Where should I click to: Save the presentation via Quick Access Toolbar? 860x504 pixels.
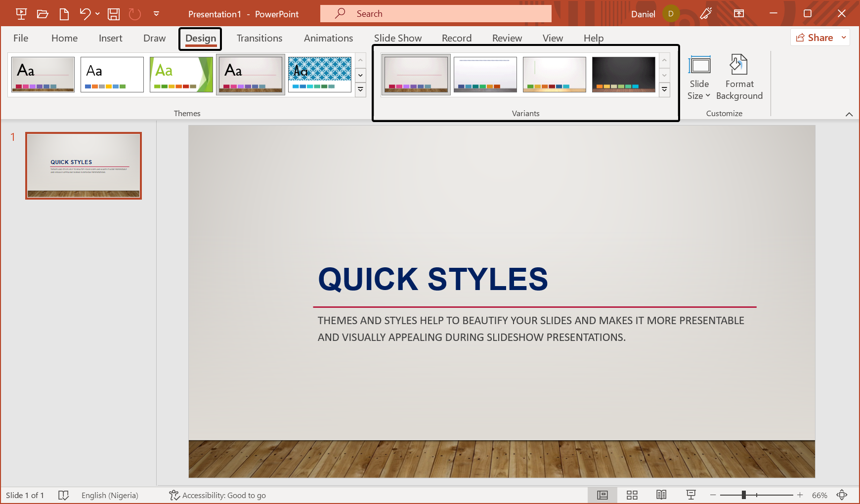click(113, 13)
